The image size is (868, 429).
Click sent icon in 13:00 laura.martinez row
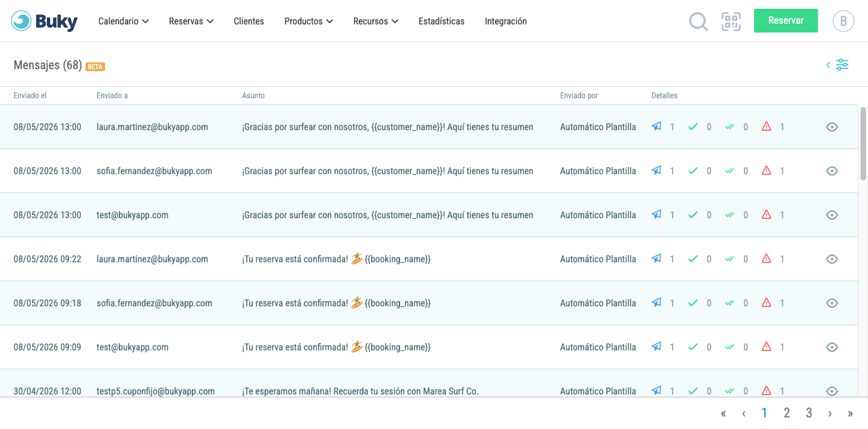tap(656, 126)
